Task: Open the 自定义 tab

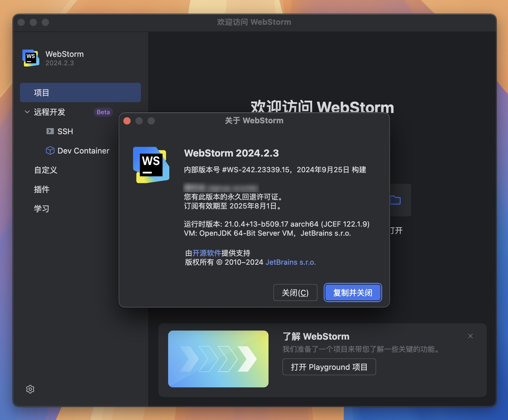Action: click(x=46, y=170)
